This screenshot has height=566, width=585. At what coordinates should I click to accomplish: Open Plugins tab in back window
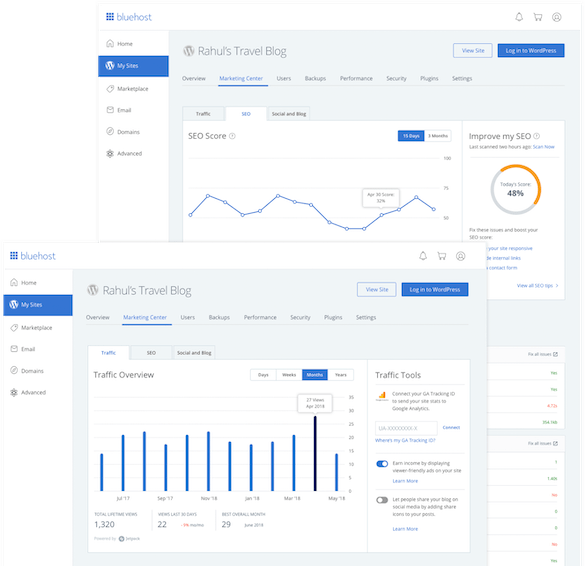click(x=429, y=78)
